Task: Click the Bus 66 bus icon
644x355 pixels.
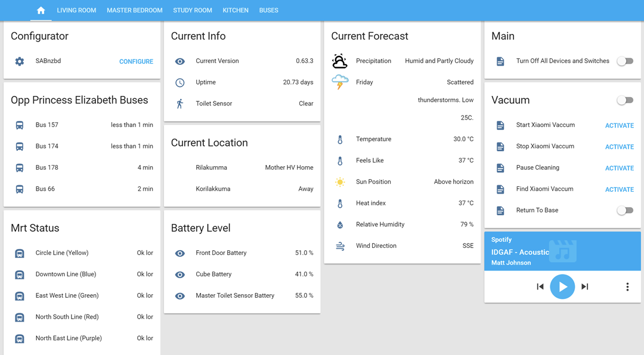Action: (x=19, y=189)
